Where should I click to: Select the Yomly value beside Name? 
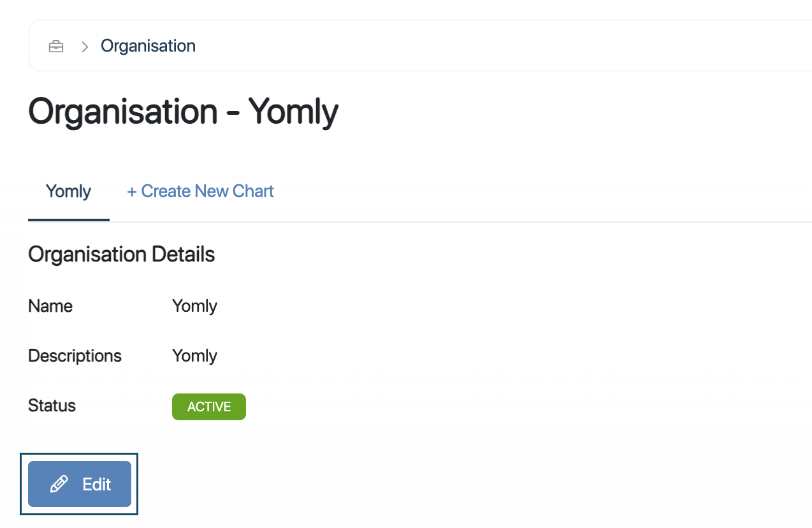(194, 306)
